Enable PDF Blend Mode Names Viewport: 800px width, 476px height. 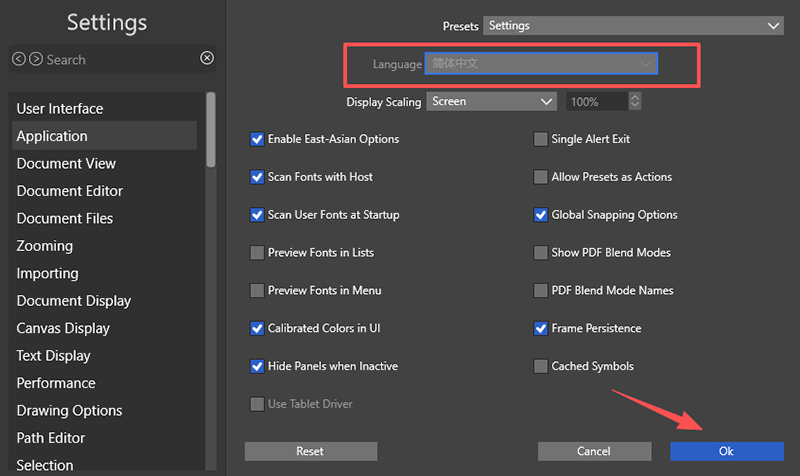(540, 290)
